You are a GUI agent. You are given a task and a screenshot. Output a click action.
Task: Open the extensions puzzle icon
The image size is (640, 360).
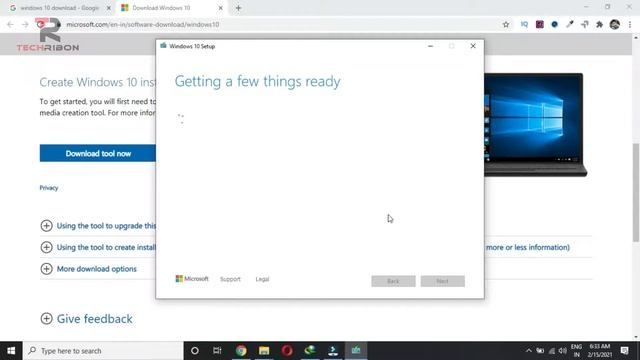[x=599, y=24]
